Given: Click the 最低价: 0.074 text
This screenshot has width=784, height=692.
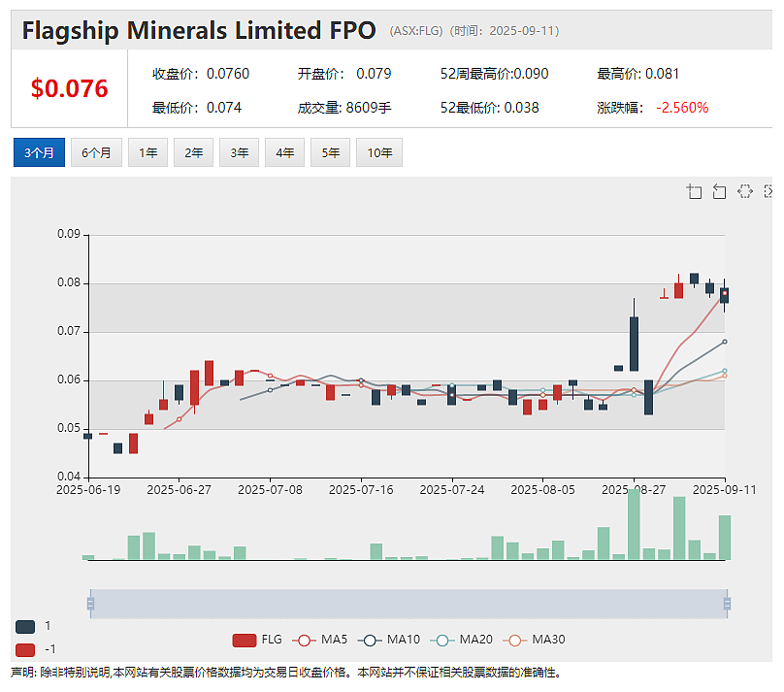Looking at the screenshot, I should pos(197,108).
